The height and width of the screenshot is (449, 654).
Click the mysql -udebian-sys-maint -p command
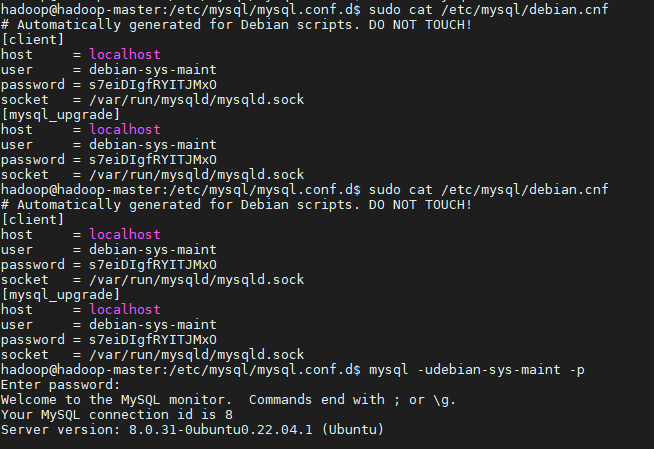(x=477, y=370)
